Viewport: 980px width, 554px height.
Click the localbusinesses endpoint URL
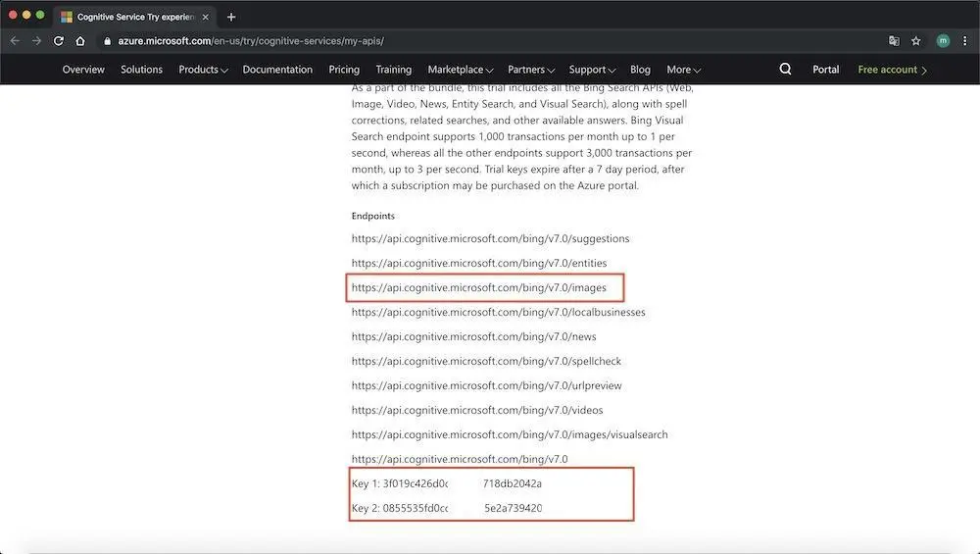(498, 312)
